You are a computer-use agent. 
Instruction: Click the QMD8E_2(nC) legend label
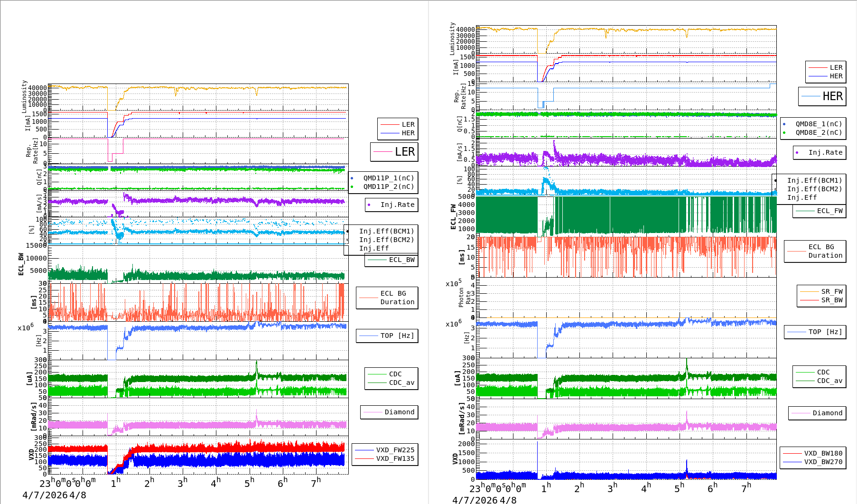point(819,132)
